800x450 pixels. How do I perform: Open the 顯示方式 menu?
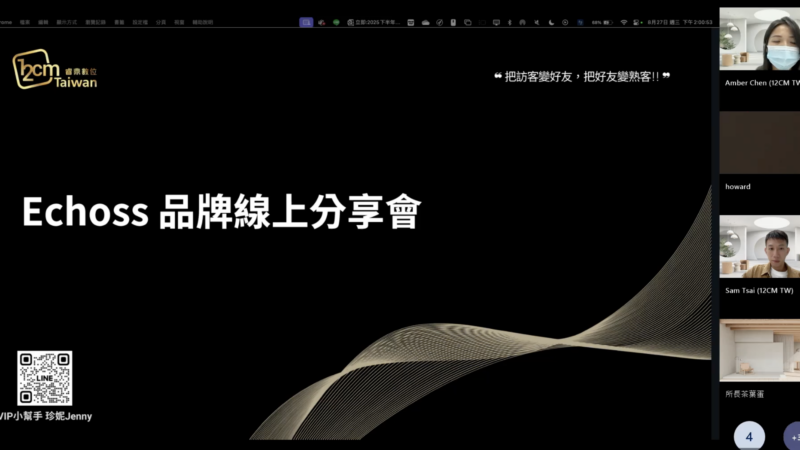(x=66, y=22)
